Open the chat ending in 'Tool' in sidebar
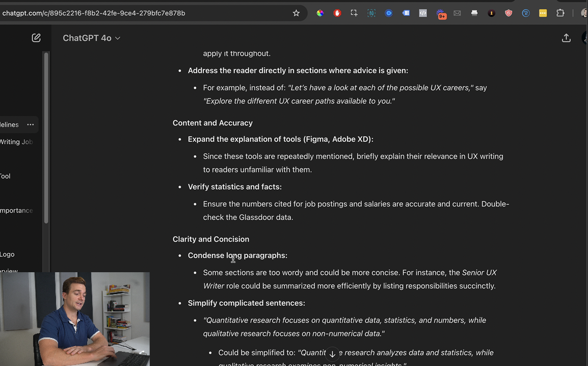588x366 pixels. pyautogui.click(x=6, y=176)
